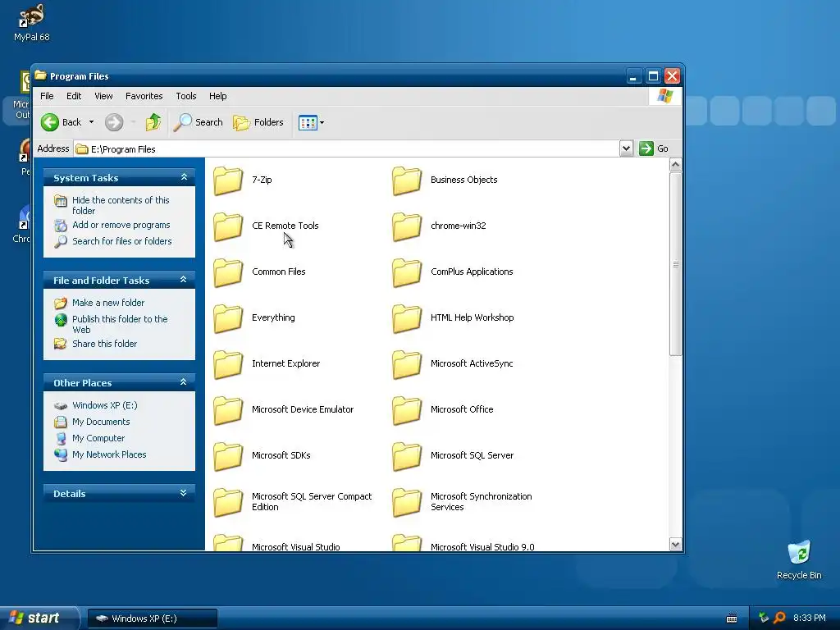
Task: Open the Edit menu
Action: [x=74, y=96]
